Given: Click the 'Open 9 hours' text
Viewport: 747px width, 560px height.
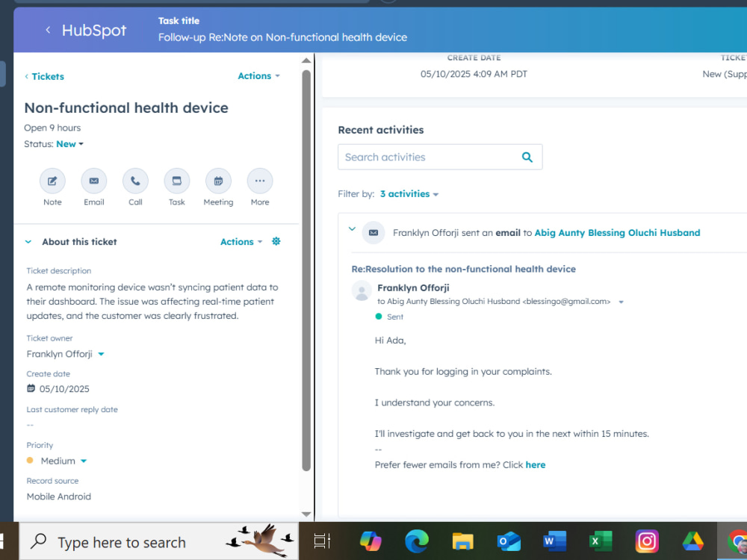Looking at the screenshot, I should [52, 128].
